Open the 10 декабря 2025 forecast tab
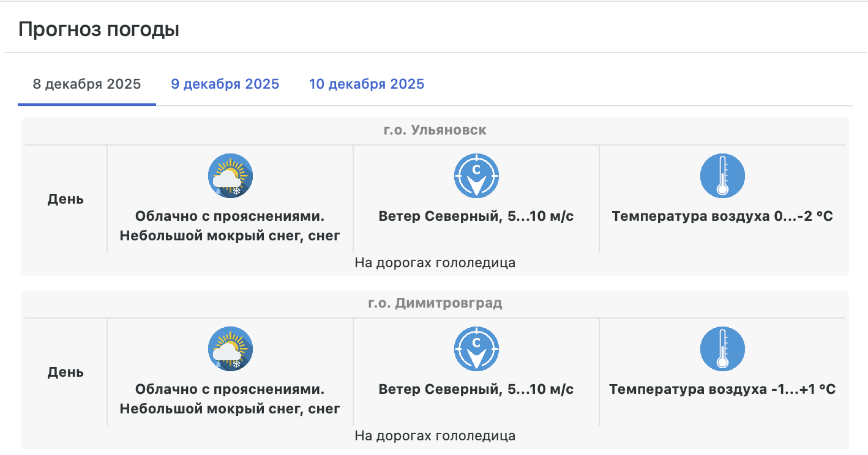 366,84
